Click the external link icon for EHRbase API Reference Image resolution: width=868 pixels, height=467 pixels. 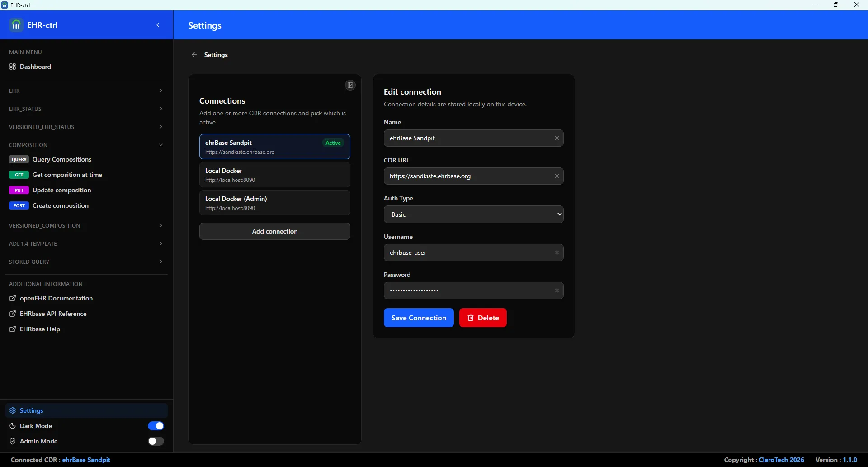click(13, 314)
